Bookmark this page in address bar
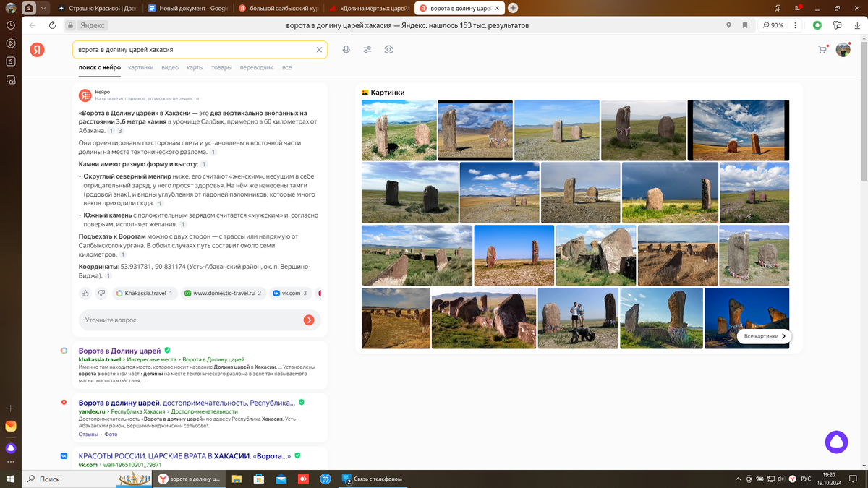868x488 pixels. 745,25
